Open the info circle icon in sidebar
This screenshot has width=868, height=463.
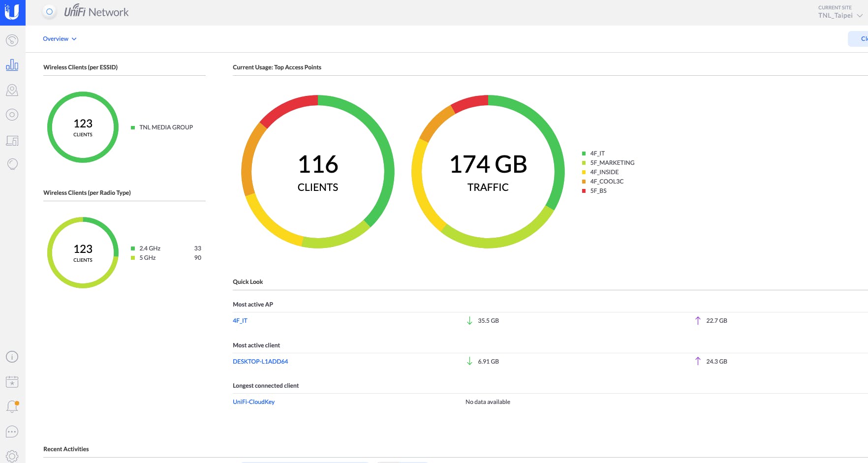12,357
